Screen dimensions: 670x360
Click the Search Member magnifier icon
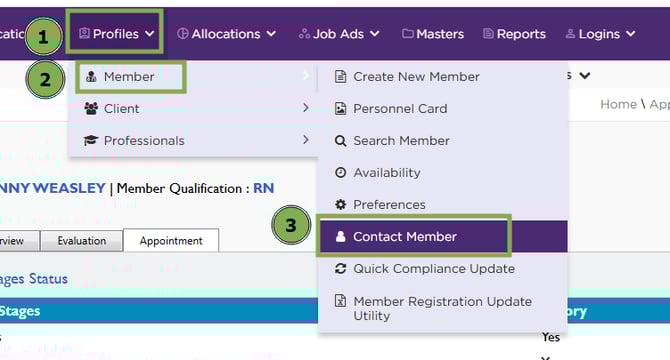(341, 140)
